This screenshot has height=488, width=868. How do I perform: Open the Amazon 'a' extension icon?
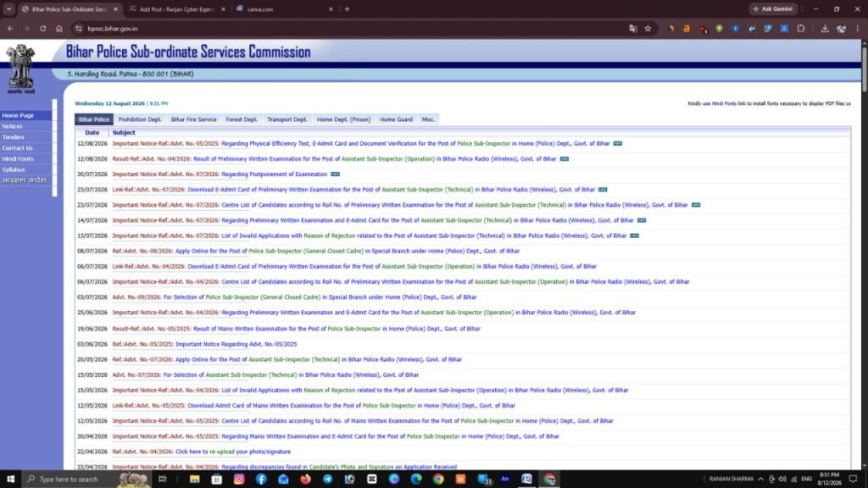687,28
